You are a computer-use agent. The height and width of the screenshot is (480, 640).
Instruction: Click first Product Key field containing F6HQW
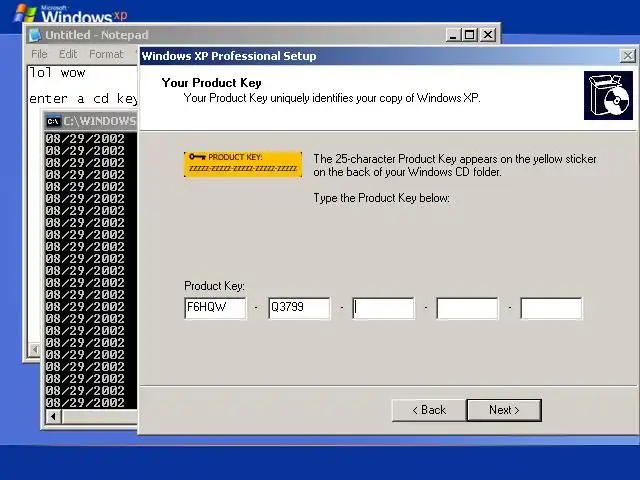point(215,308)
